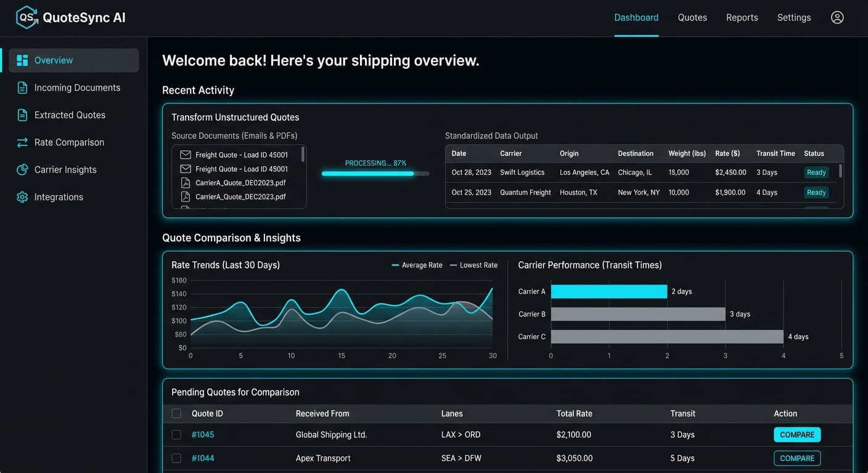
Task: Open the Integrations settings icon
Action: (x=23, y=196)
